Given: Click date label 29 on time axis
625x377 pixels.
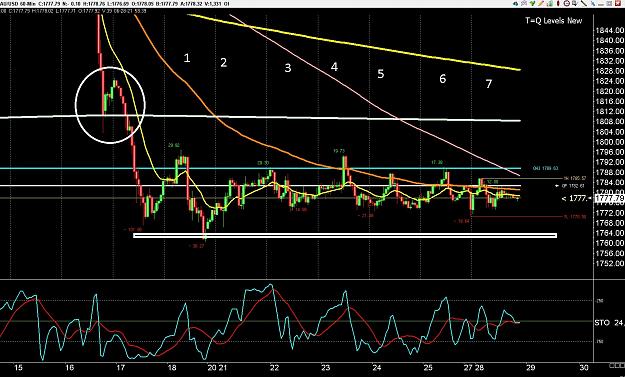Looking at the screenshot, I should click(530, 367).
